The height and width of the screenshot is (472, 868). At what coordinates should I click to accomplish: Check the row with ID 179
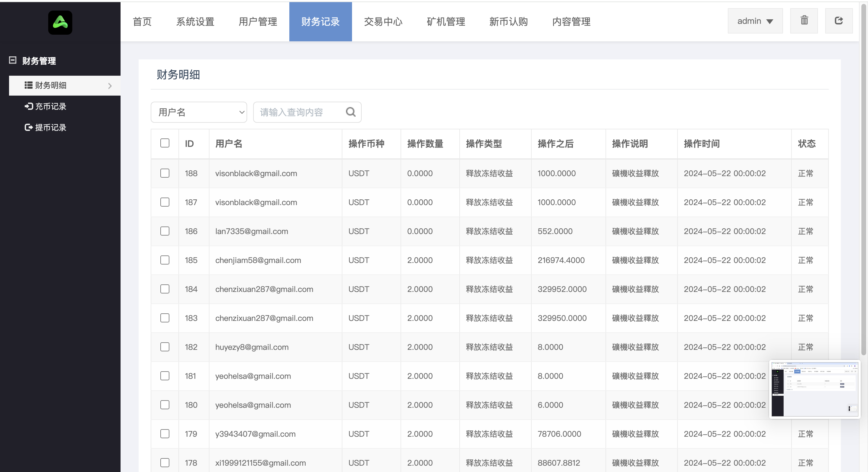(165, 434)
